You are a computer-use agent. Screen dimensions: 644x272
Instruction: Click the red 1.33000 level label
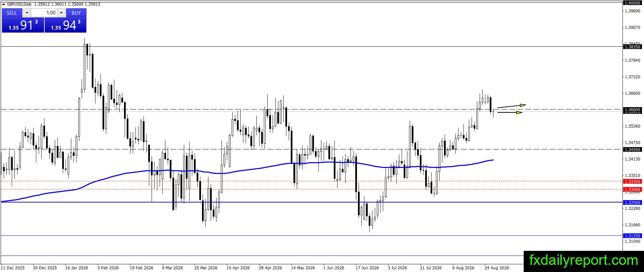point(632,189)
